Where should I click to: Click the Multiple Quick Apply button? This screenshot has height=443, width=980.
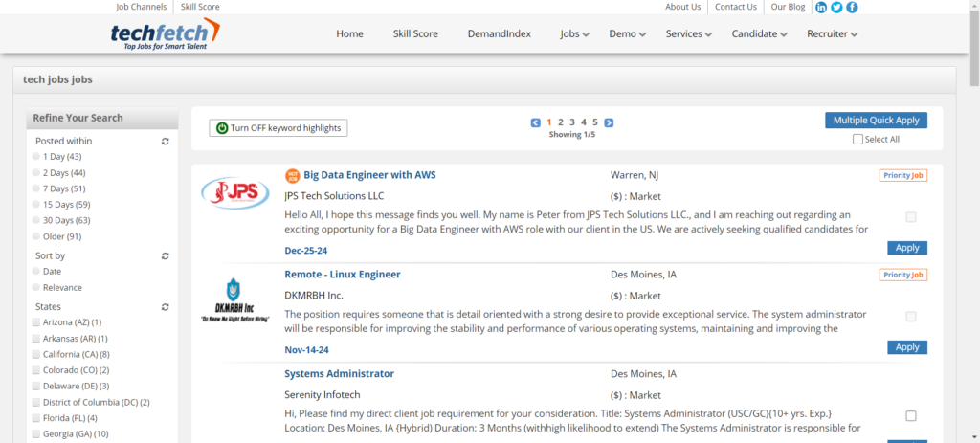coord(877,121)
